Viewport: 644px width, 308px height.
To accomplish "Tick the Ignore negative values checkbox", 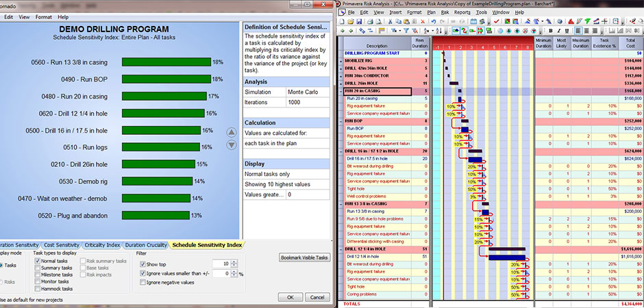I will pos(142,282).
